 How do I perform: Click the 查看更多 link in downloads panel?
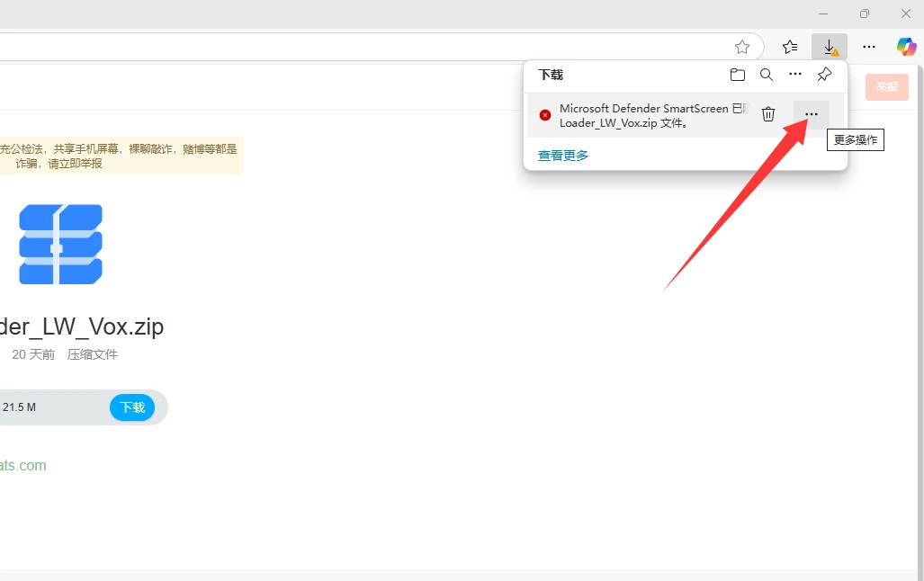(x=562, y=155)
